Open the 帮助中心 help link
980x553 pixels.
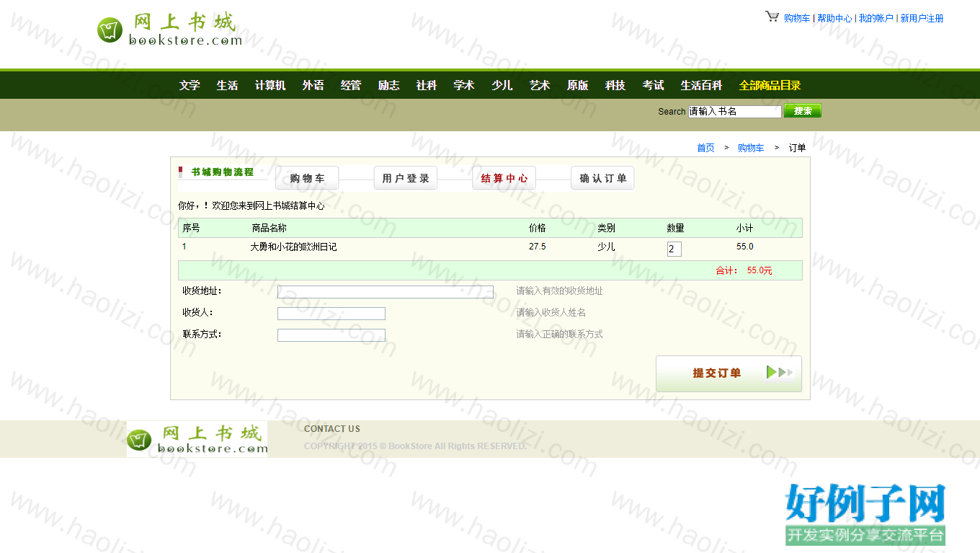pyautogui.click(x=834, y=19)
